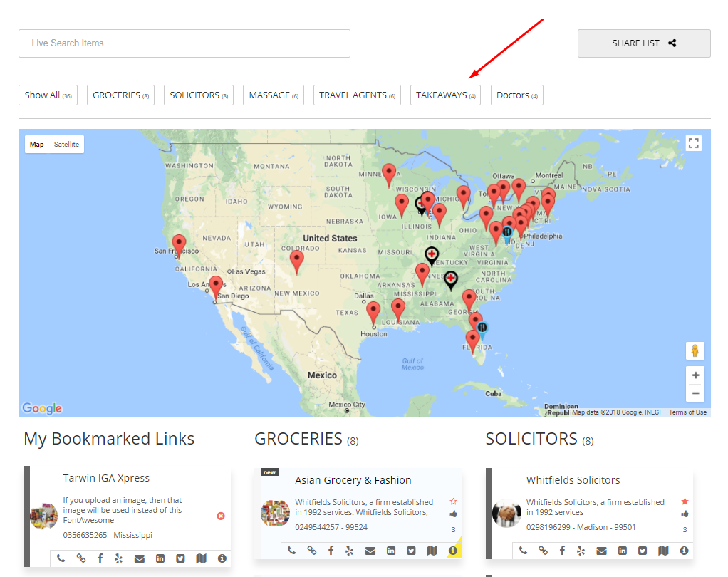Image resolution: width=728 pixels, height=577 pixels.
Task: Open the LinkedIn icon on Whitfields Solicitors card
Action: coord(622,551)
